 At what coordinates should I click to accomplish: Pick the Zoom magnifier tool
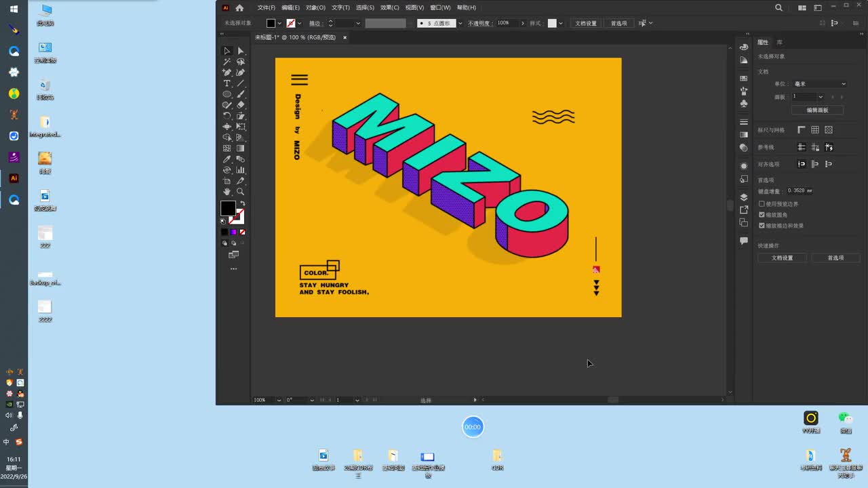[241, 192]
